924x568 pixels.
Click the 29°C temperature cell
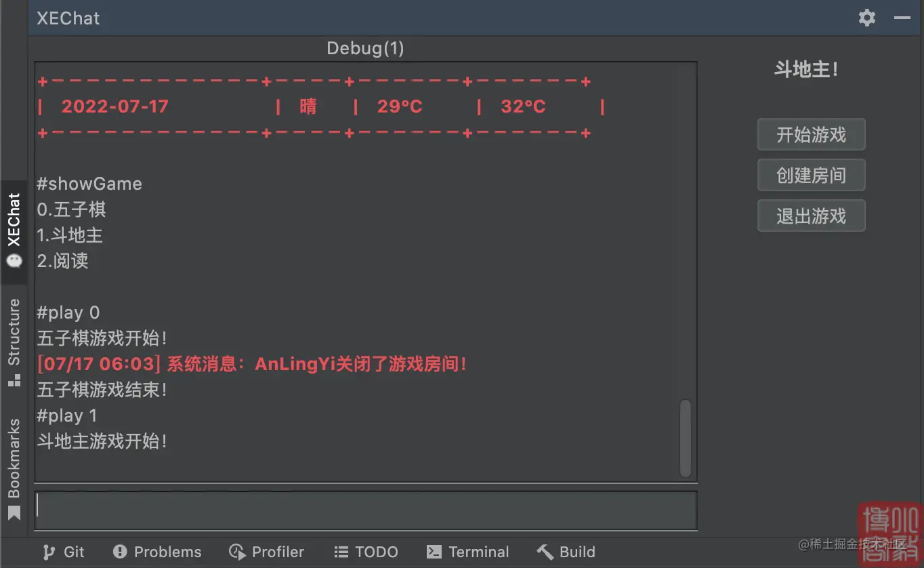(400, 106)
